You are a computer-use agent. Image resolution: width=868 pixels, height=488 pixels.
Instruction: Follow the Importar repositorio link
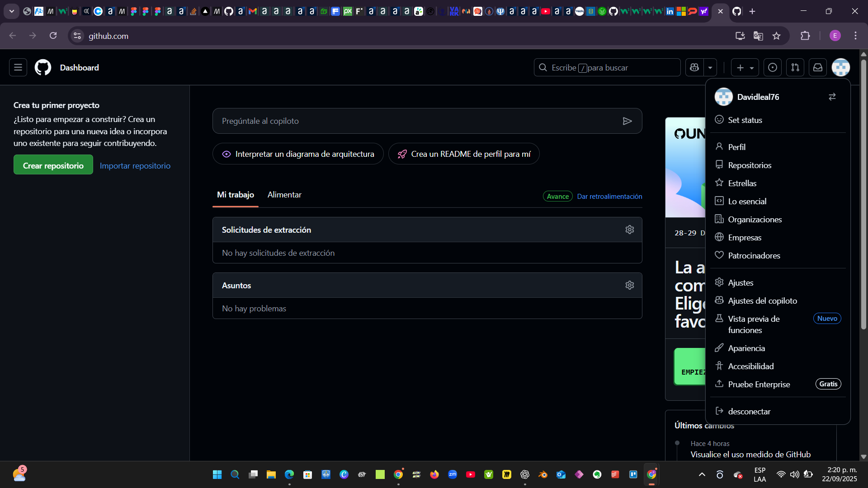[x=135, y=166]
